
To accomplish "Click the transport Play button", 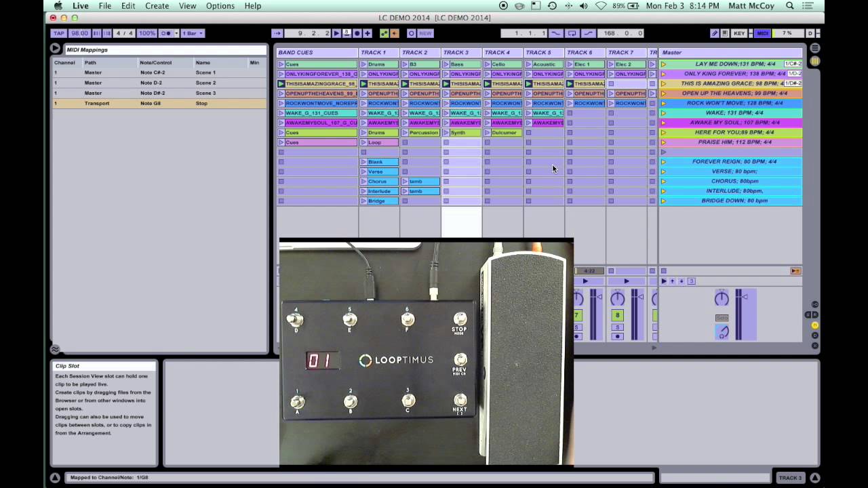I will pos(338,33).
